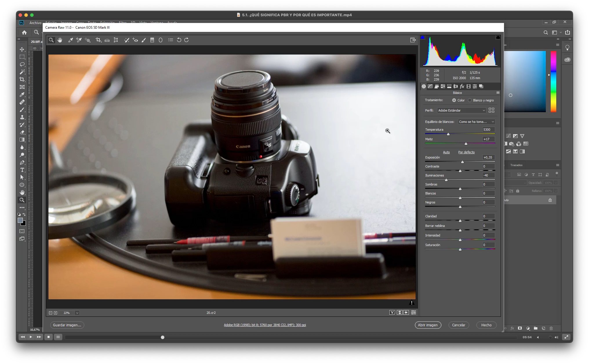Open the Lens Corrections panel tab

click(x=456, y=86)
